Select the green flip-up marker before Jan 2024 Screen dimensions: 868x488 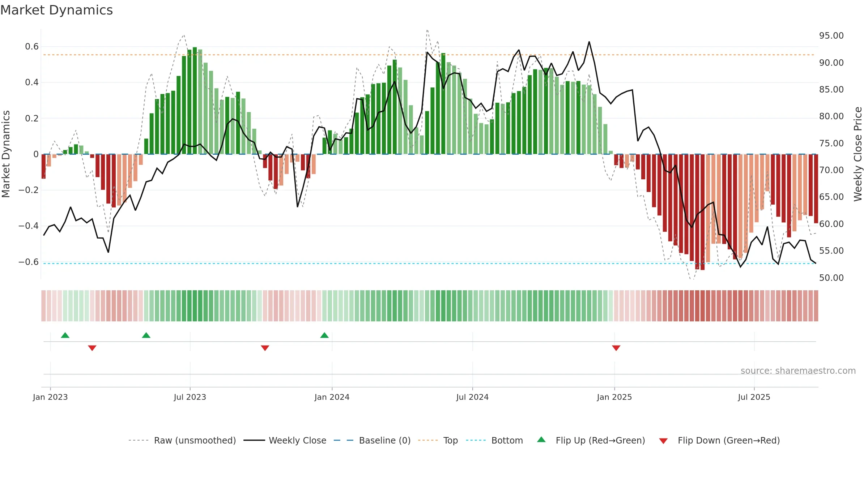click(324, 335)
